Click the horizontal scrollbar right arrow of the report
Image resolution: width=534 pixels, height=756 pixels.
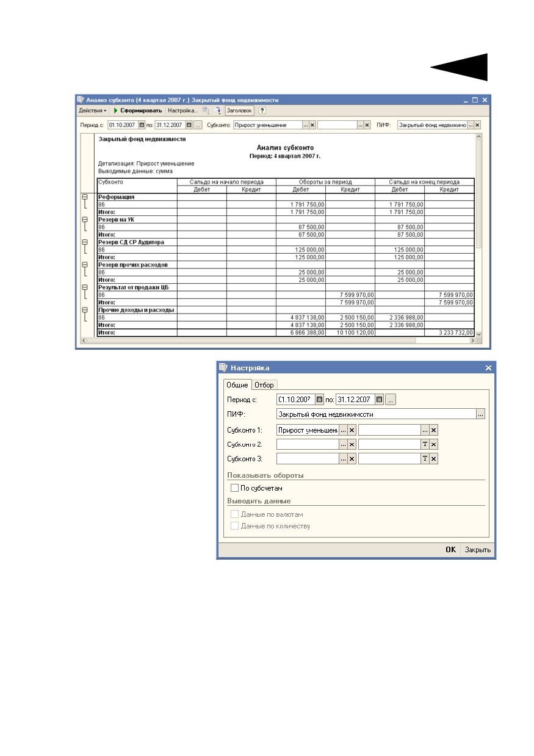[x=472, y=341]
